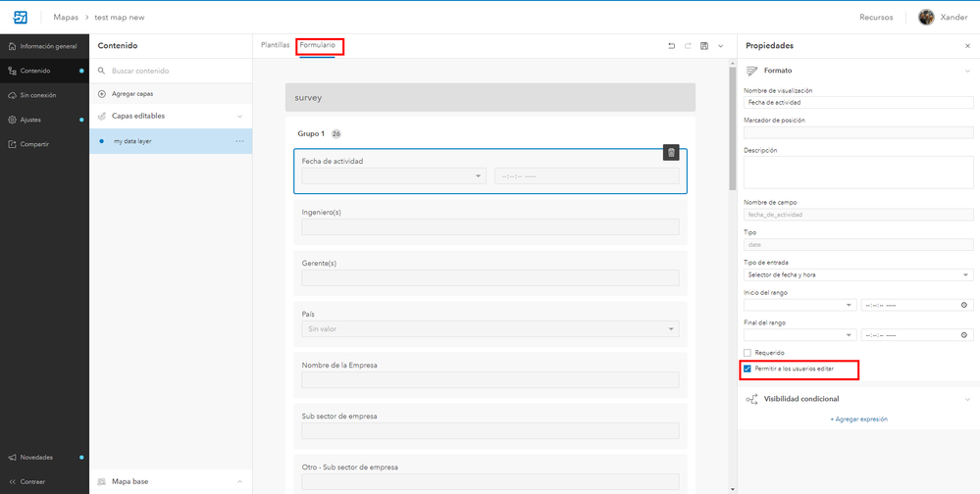This screenshot has width=980, height=494.
Task: Toggle the Requerido checkbox
Action: (748, 353)
